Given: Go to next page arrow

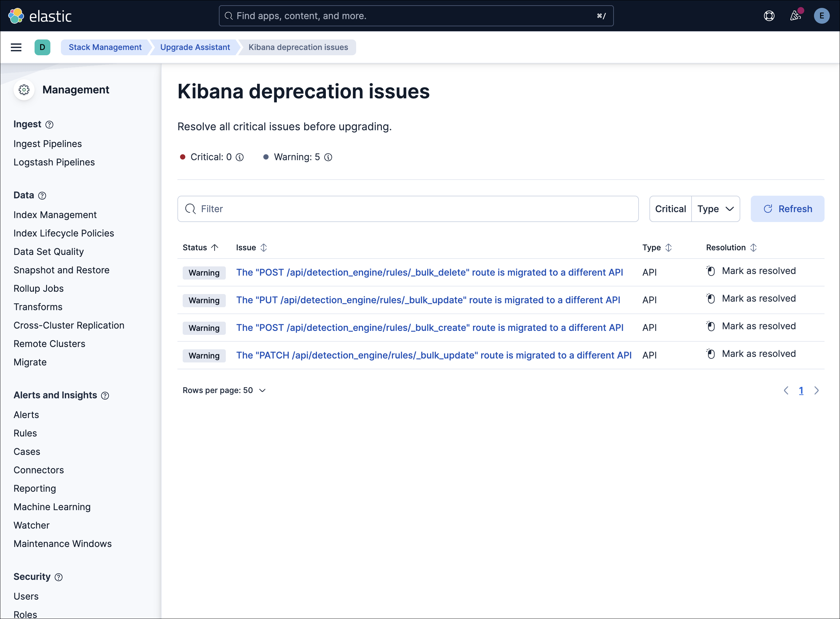Looking at the screenshot, I should point(816,390).
